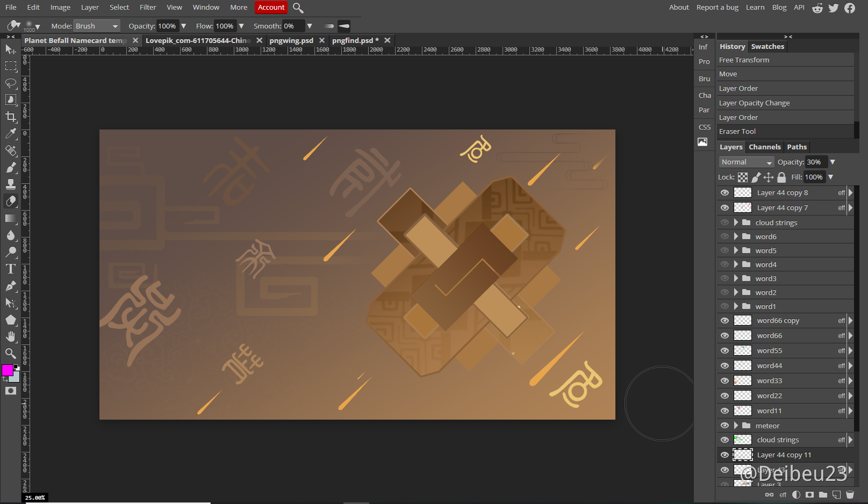Select the Lasso tool
Screen dimensions: 868x504
[x=11, y=83]
